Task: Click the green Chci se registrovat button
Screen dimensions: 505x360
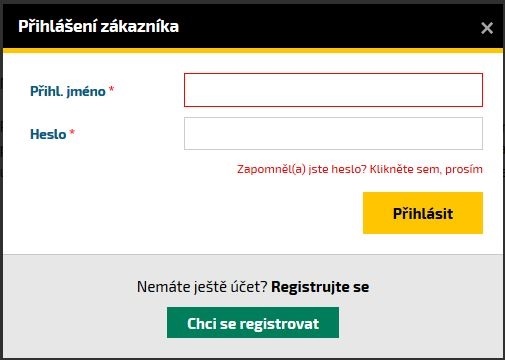Action: click(253, 323)
